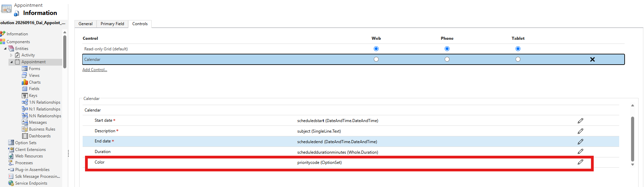
Task: Enable Calendar control for Web
Action: 376,59
